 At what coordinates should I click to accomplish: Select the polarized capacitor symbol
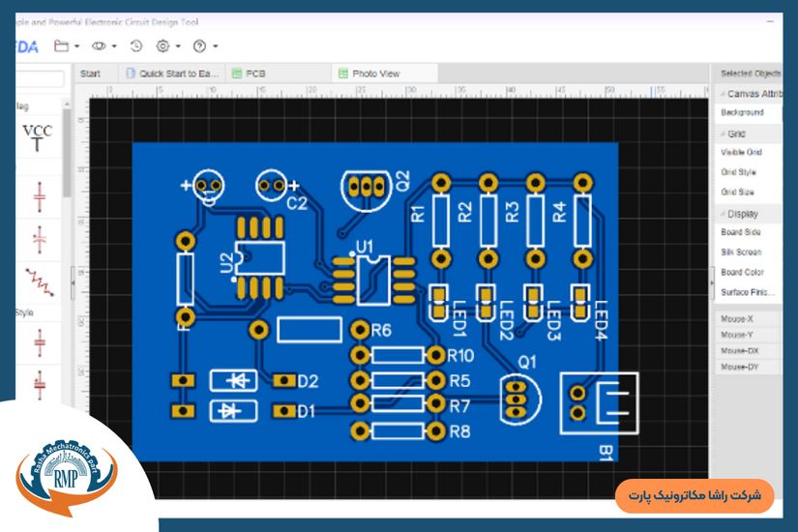pyautogui.click(x=40, y=238)
